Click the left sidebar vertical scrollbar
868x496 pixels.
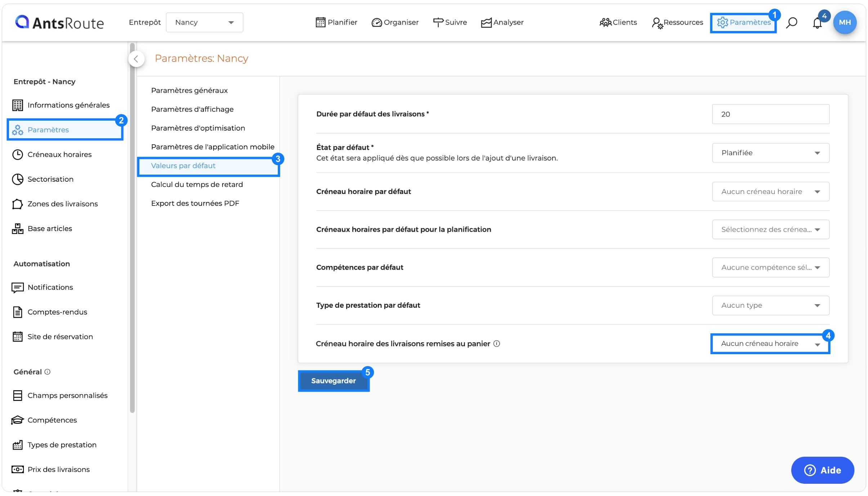coord(132,228)
